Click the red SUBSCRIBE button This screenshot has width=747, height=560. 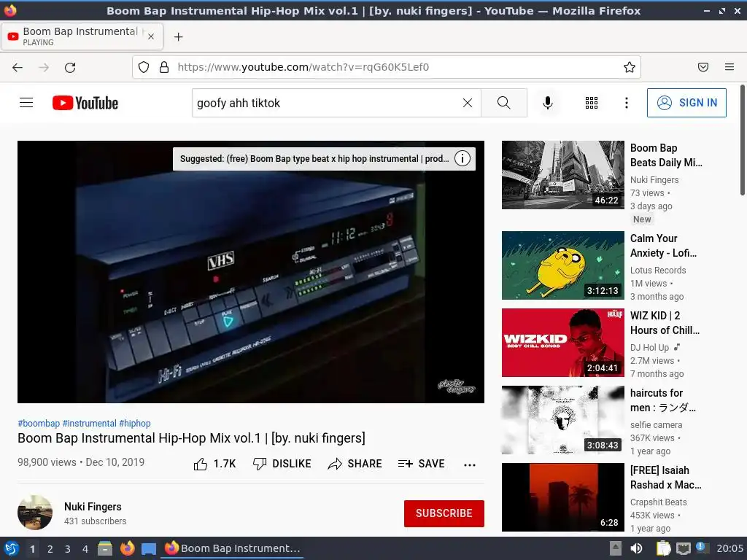tap(444, 513)
